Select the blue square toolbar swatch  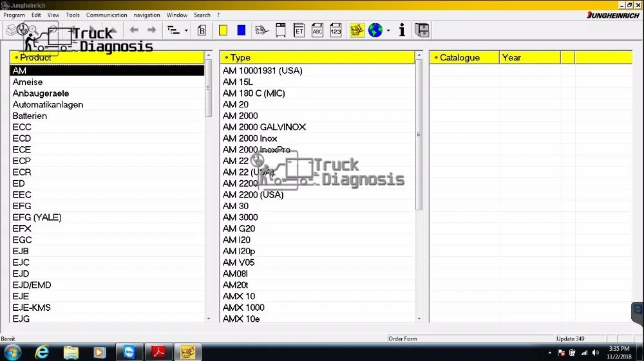point(241,30)
